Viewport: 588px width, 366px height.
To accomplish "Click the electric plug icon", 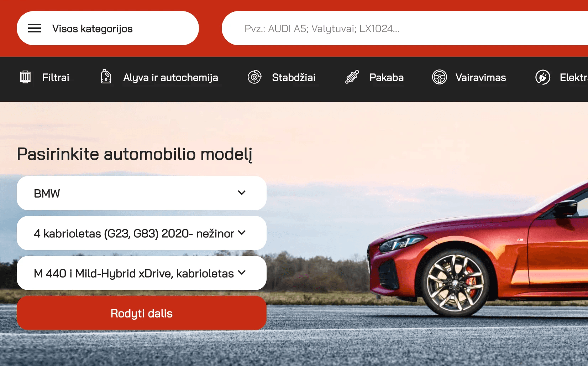I will click(542, 77).
